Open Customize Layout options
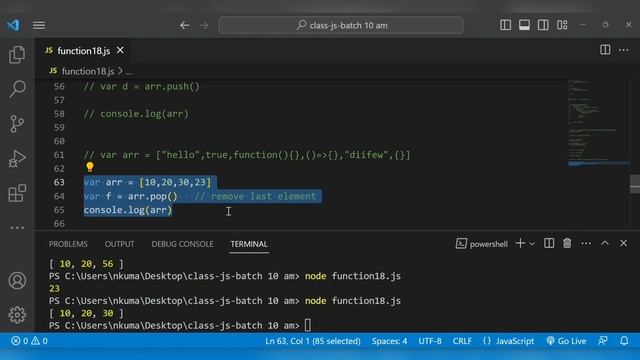The width and height of the screenshot is (640, 360). pos(562,25)
